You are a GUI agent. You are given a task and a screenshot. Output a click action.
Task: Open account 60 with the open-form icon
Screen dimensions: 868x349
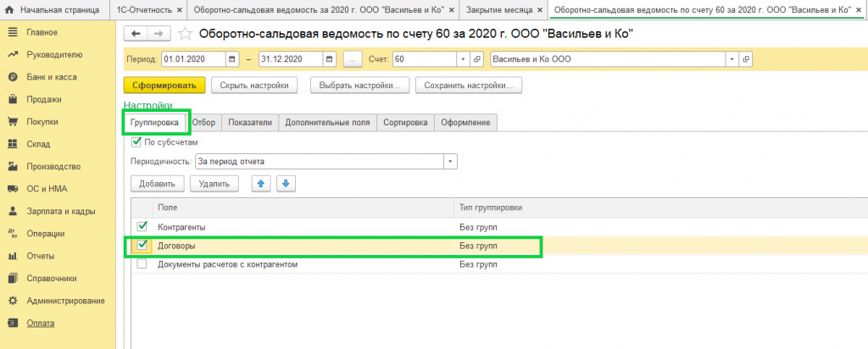click(x=476, y=58)
